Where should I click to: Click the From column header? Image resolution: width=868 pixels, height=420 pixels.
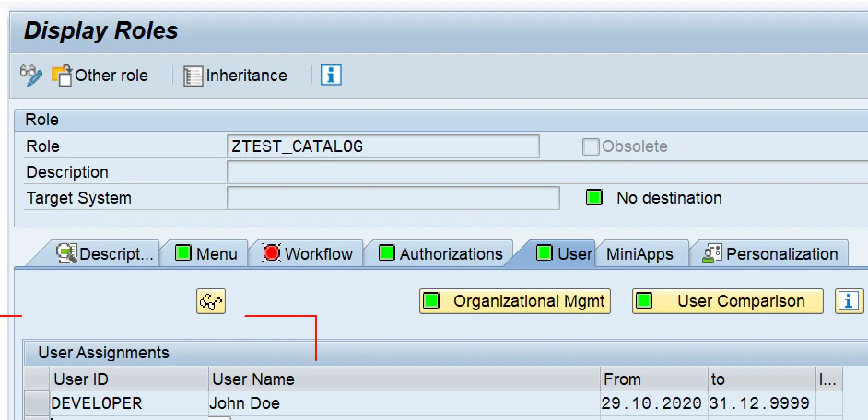(654, 379)
